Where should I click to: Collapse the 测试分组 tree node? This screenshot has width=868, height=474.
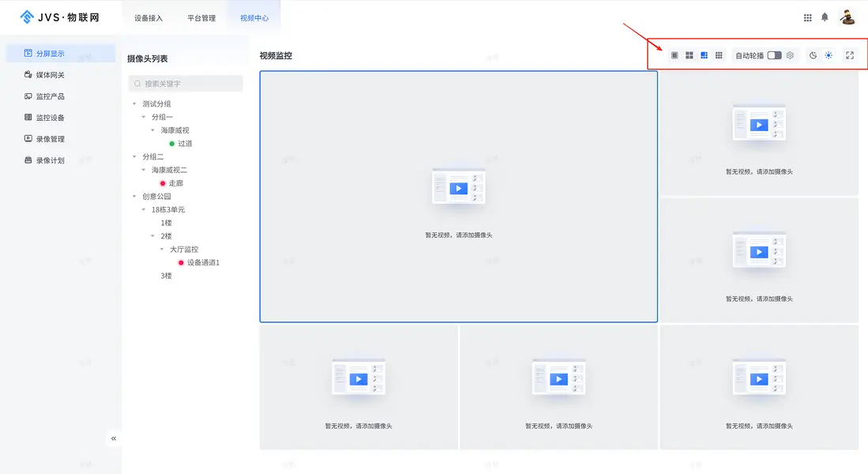[x=134, y=103]
